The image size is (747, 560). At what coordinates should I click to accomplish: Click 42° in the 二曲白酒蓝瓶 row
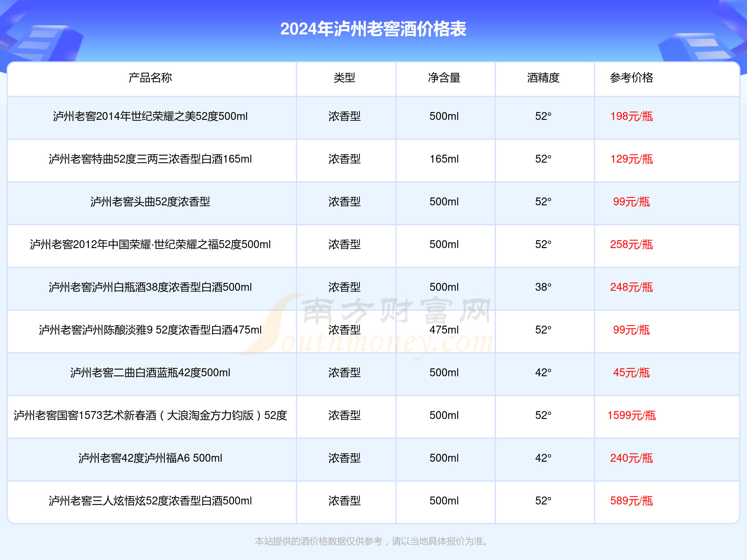(543, 373)
